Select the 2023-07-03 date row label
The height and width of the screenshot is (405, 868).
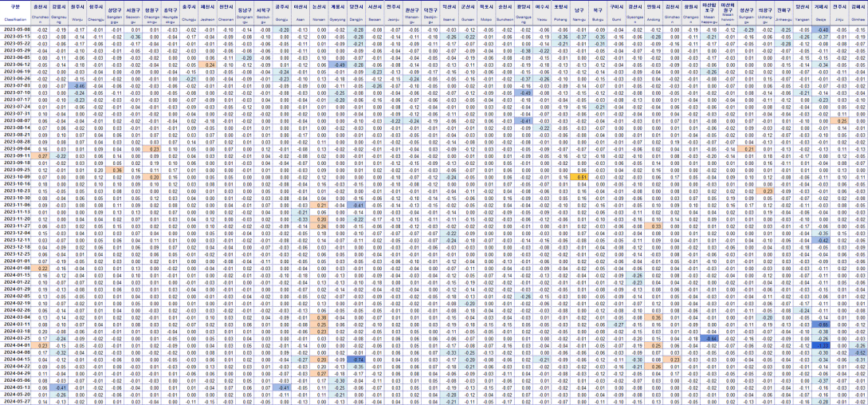pyautogui.click(x=15, y=85)
